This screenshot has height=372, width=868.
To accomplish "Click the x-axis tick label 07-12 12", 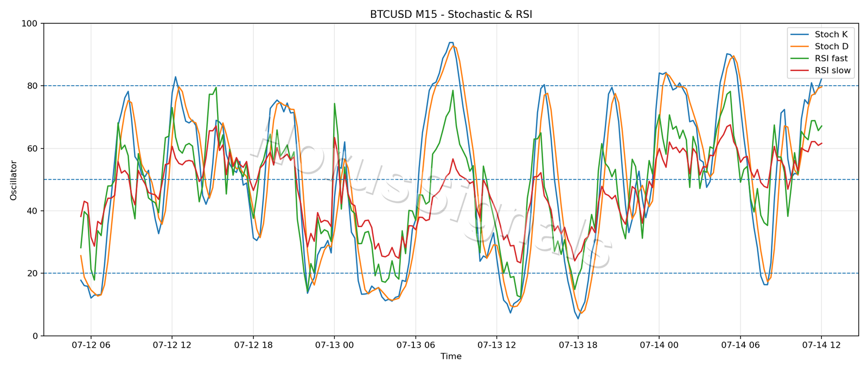I will pos(172,345).
